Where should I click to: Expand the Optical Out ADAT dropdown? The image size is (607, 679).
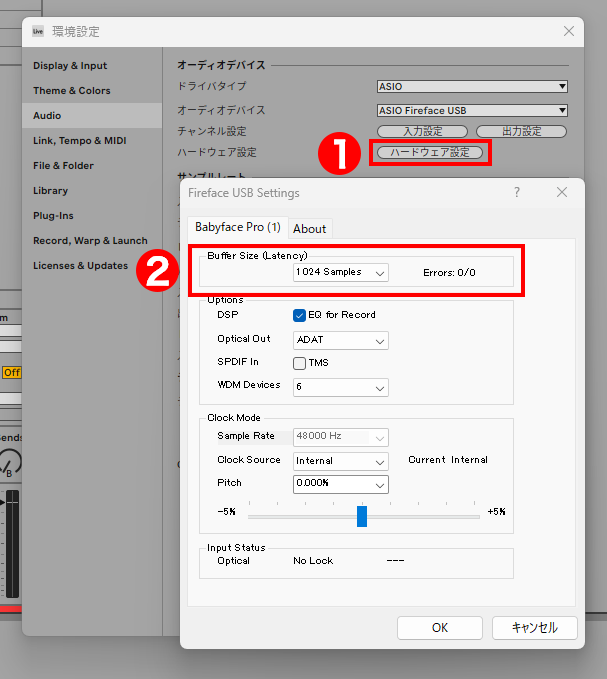coord(341,340)
